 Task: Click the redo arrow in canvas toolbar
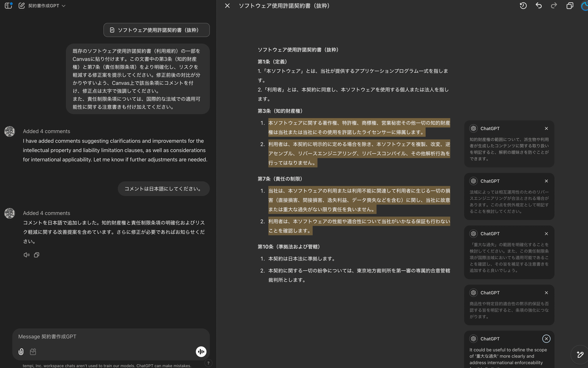tap(554, 6)
